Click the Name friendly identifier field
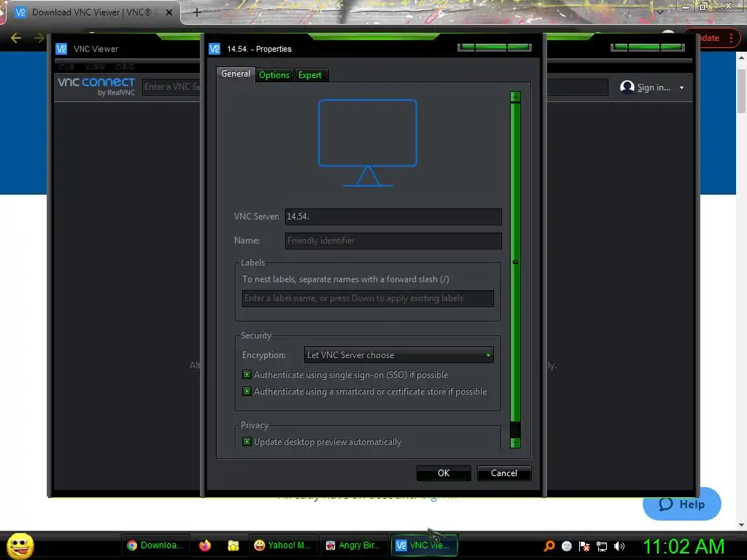Viewport: 747px width, 560px height. coord(393,241)
